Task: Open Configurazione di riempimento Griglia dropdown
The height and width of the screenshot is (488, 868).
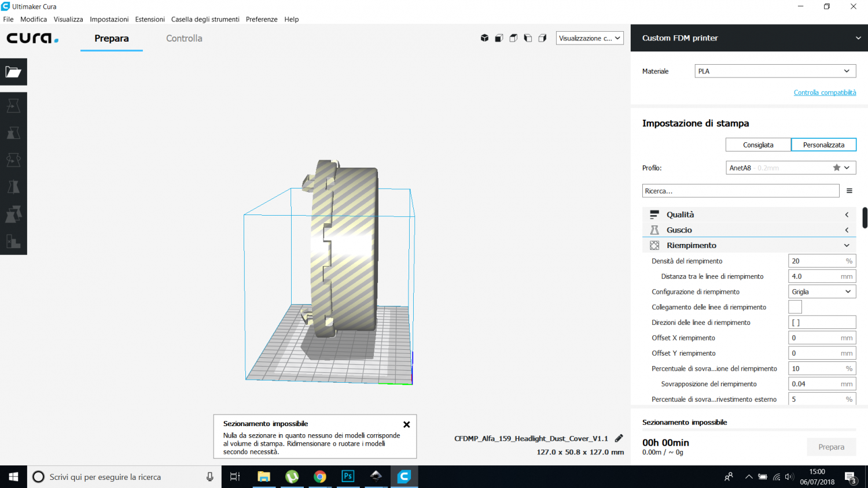Action: (x=822, y=291)
